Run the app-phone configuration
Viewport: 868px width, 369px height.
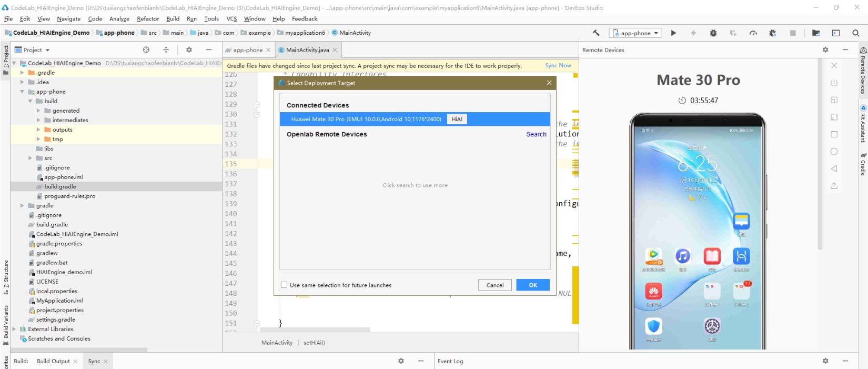(x=673, y=33)
